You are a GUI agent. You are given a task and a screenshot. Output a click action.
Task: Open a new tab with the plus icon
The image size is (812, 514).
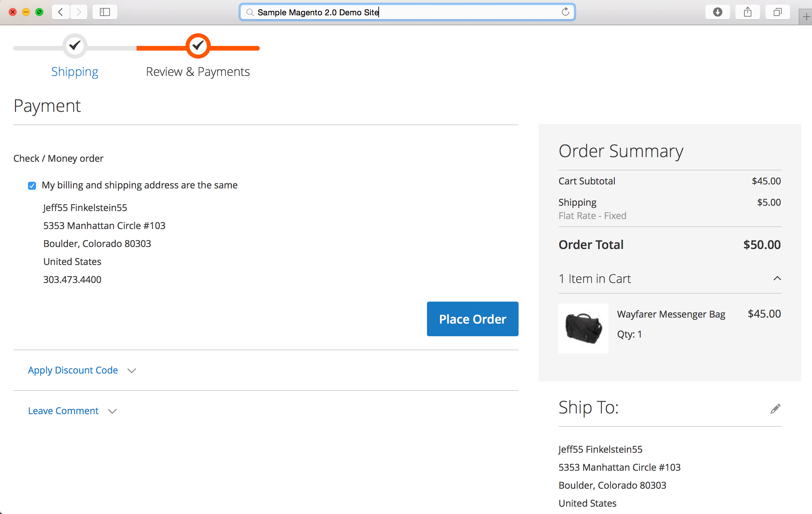tap(806, 17)
